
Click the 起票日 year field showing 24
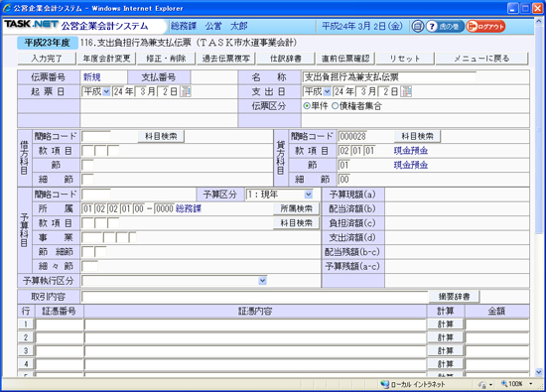click(x=118, y=91)
